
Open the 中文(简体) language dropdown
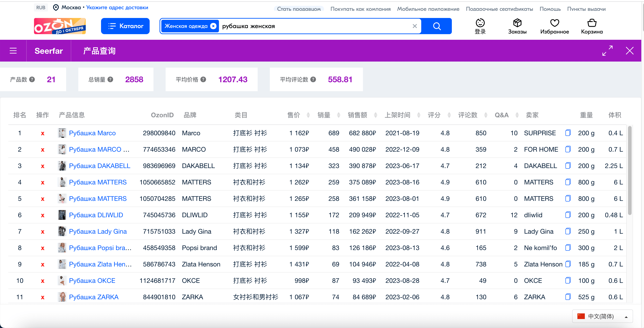pos(602,316)
